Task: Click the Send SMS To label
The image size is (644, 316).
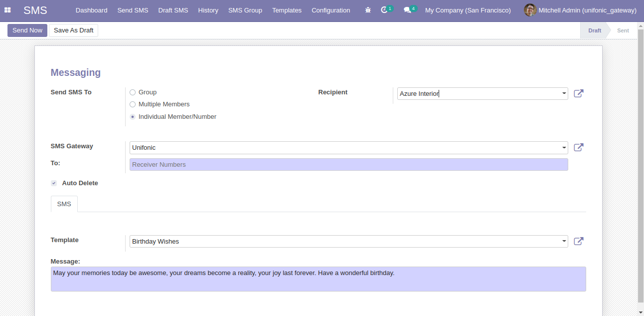Action: pos(71,92)
